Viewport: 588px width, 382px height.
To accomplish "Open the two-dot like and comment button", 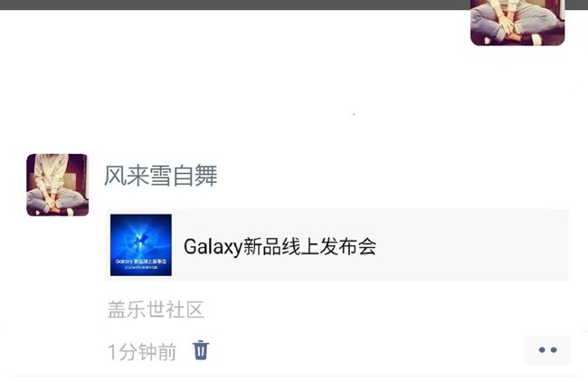I will (x=547, y=349).
